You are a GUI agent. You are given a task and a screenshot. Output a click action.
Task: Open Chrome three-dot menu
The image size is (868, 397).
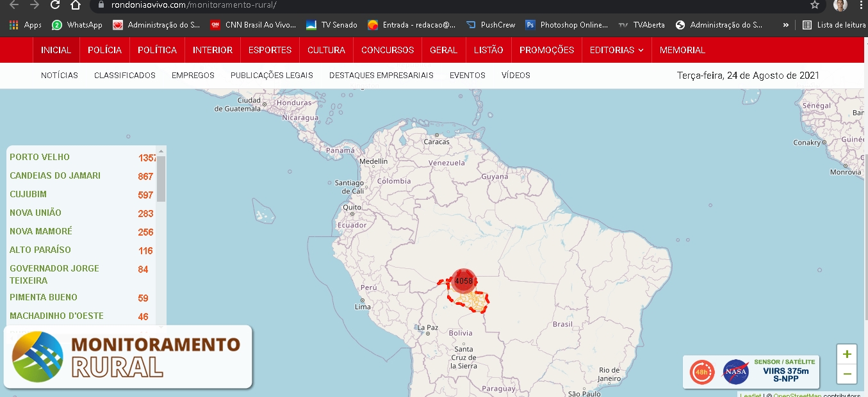tap(861, 5)
